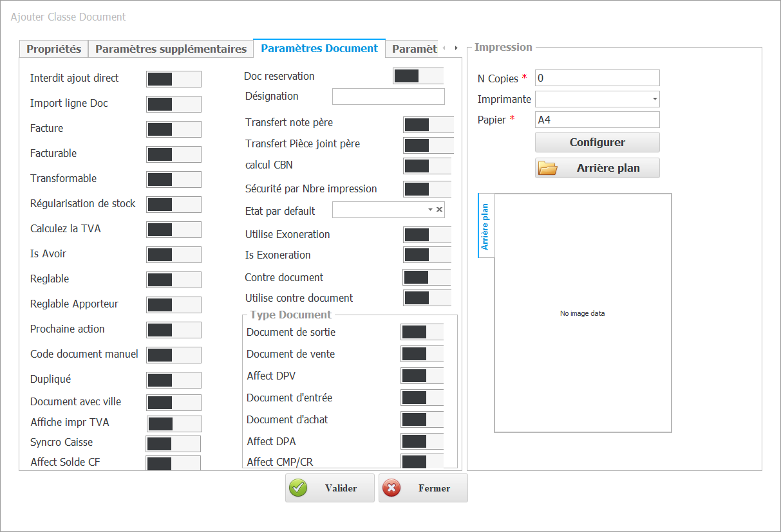Click the green checkmark Valider icon
This screenshot has height=532, width=781.
point(298,488)
